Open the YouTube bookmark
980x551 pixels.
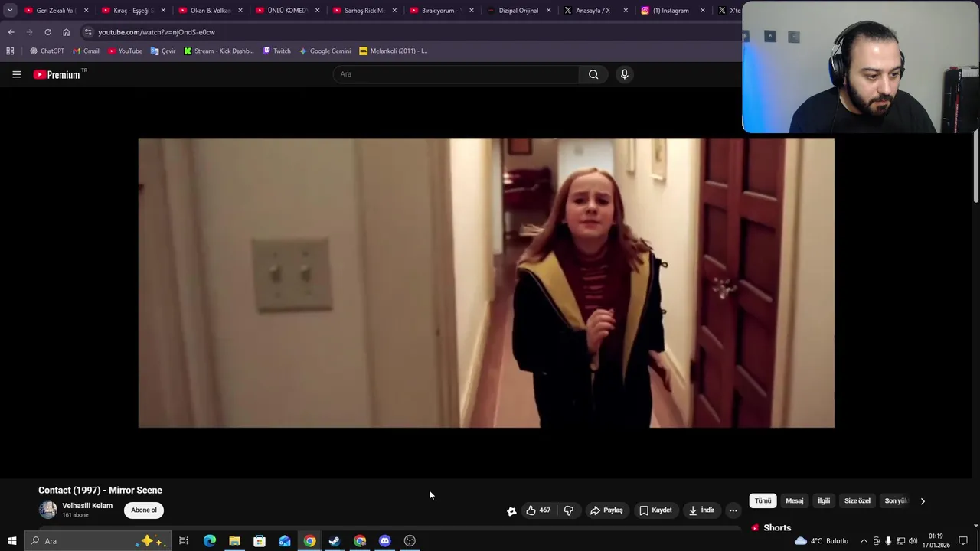[125, 51]
